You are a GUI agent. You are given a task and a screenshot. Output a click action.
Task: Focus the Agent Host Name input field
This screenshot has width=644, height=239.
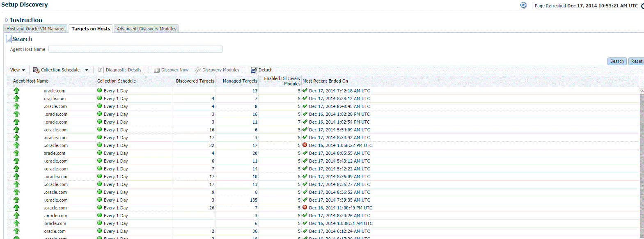[x=135, y=49]
